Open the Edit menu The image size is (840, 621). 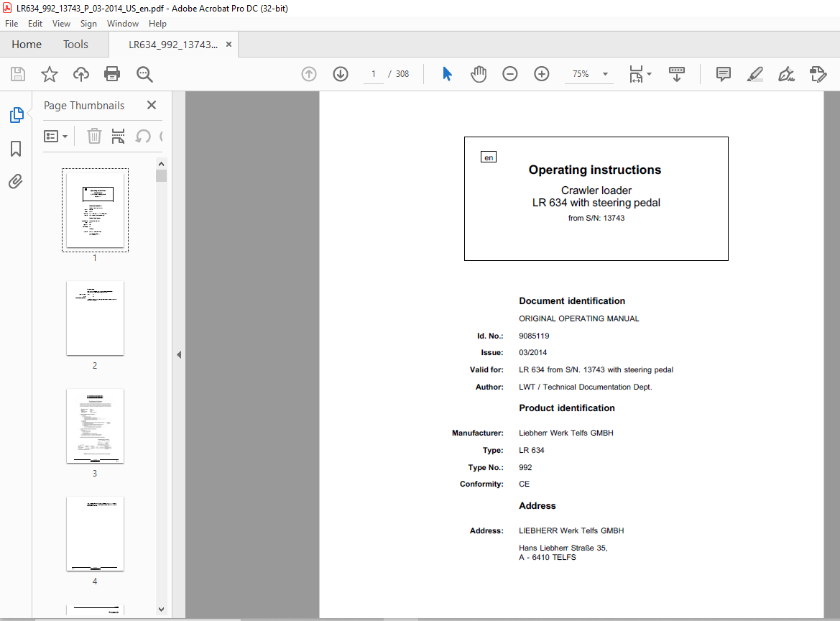(35, 24)
